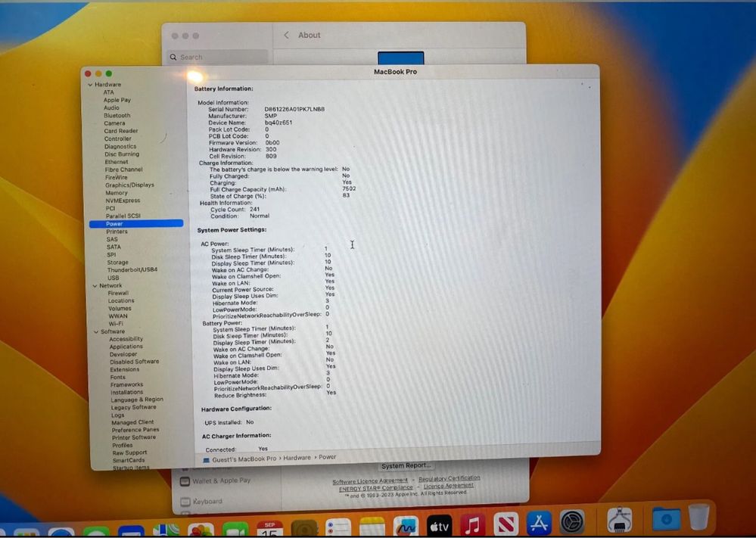Select NVMExpress in the sidebar
Image resolution: width=756 pixels, height=538 pixels.
(x=123, y=201)
